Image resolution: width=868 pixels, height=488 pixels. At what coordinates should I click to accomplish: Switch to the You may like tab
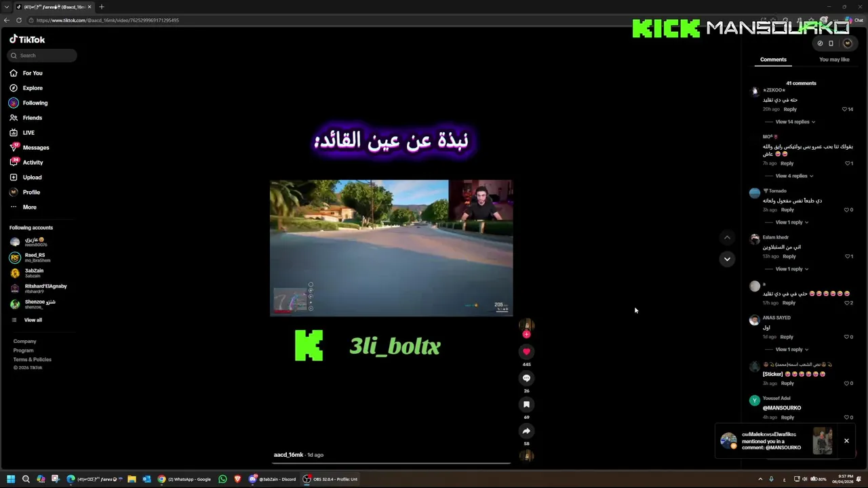834,60
